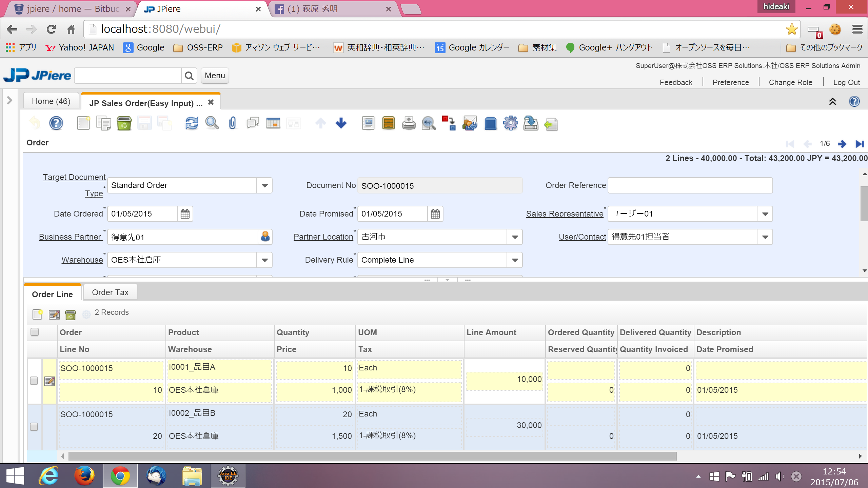The width and height of the screenshot is (868, 488).
Task: Click the Menu button
Action: pyautogui.click(x=215, y=76)
